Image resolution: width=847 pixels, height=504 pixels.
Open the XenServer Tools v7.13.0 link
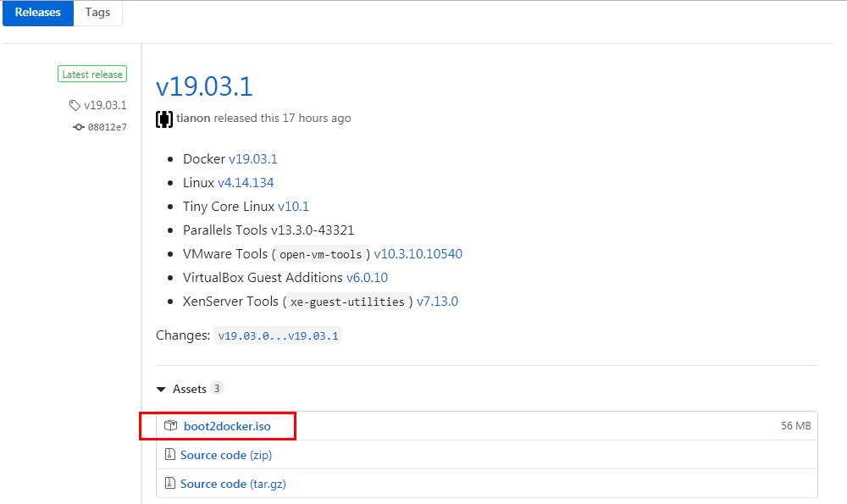point(438,301)
